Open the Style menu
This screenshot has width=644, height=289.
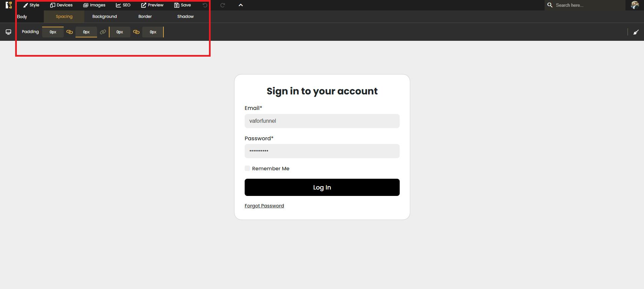pyautogui.click(x=31, y=5)
